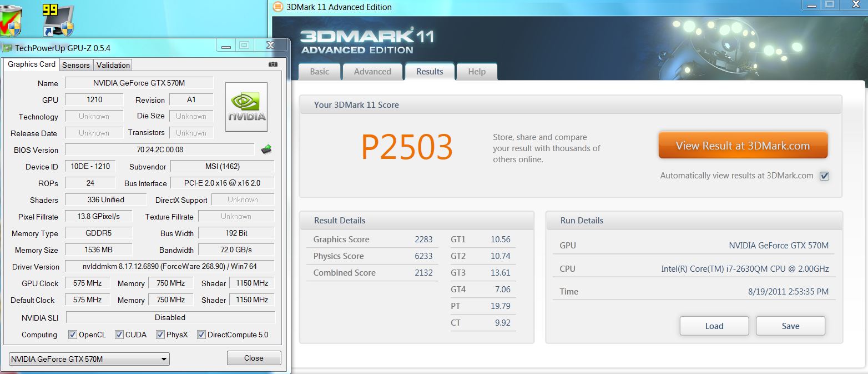Click the P2503 score in 3DMark

click(x=407, y=147)
